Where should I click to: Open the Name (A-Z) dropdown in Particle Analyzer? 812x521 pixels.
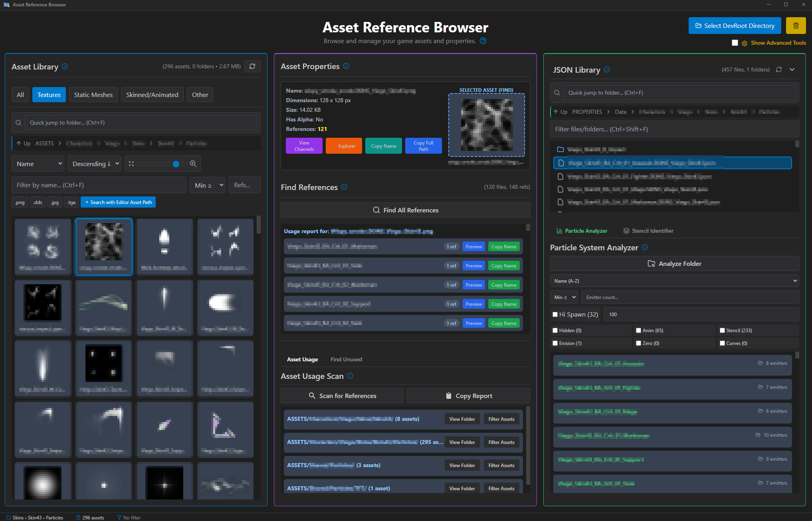[674, 281]
